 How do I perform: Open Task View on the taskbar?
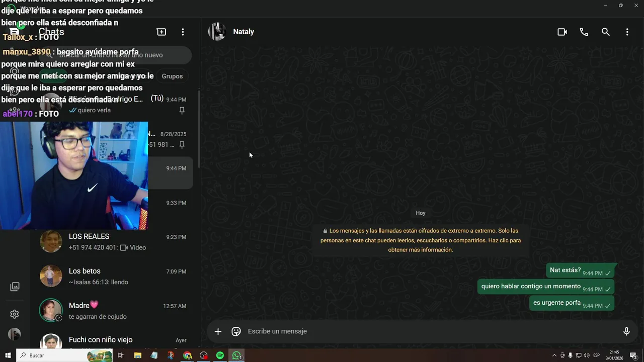(x=121, y=355)
